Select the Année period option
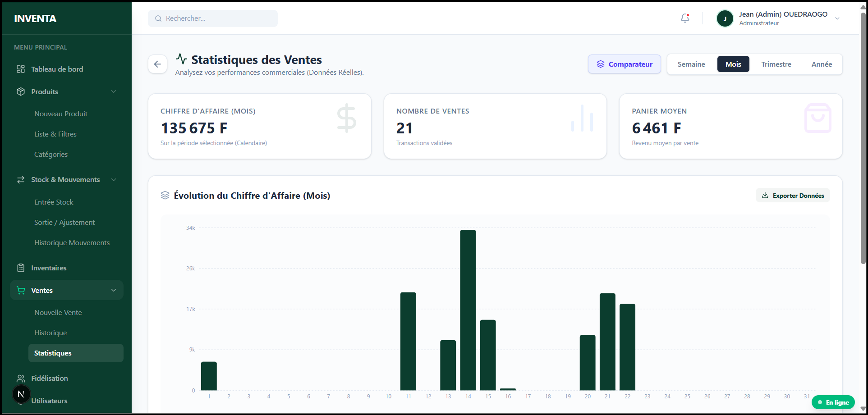Image resolution: width=868 pixels, height=415 pixels. 821,64
